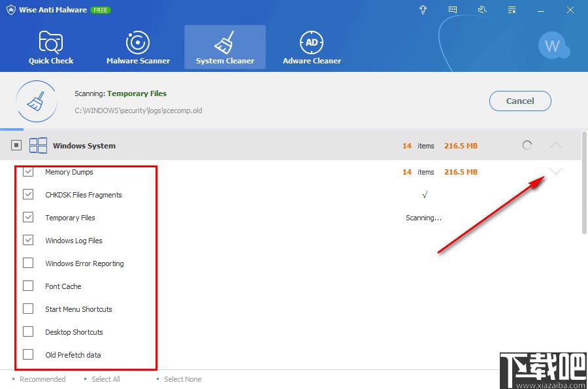Click the green FREE badge in title bar
Viewport: 588px width, 389px height.
click(x=101, y=10)
